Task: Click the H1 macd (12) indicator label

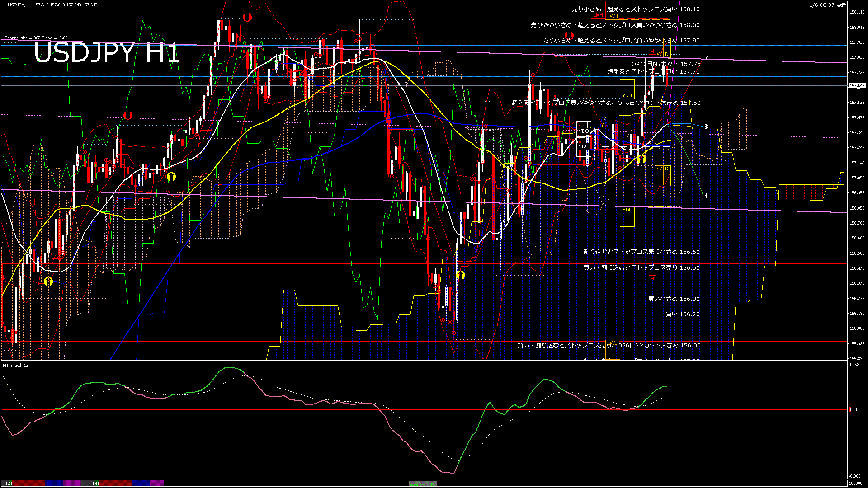Action: coord(16,365)
